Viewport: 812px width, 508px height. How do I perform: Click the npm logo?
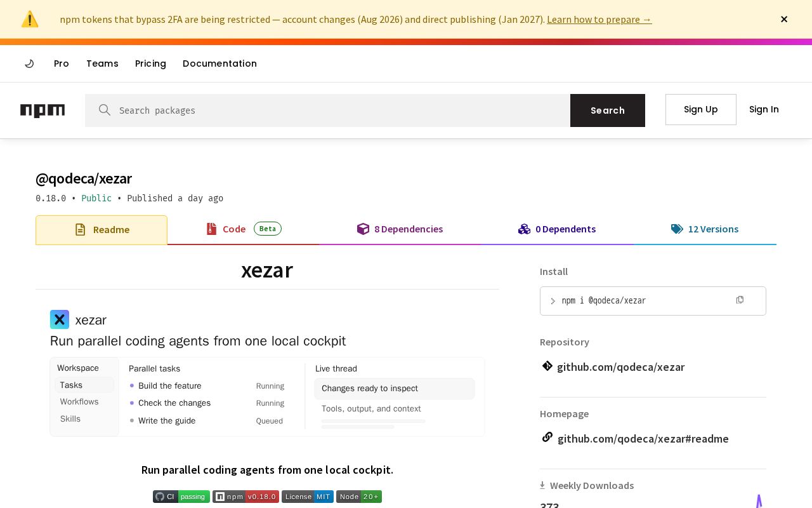[x=43, y=110]
